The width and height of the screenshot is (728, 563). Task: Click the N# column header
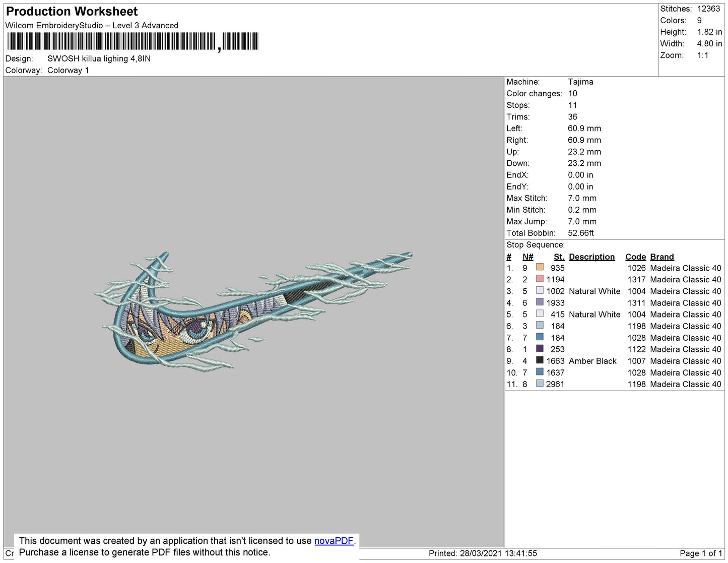coord(527,257)
